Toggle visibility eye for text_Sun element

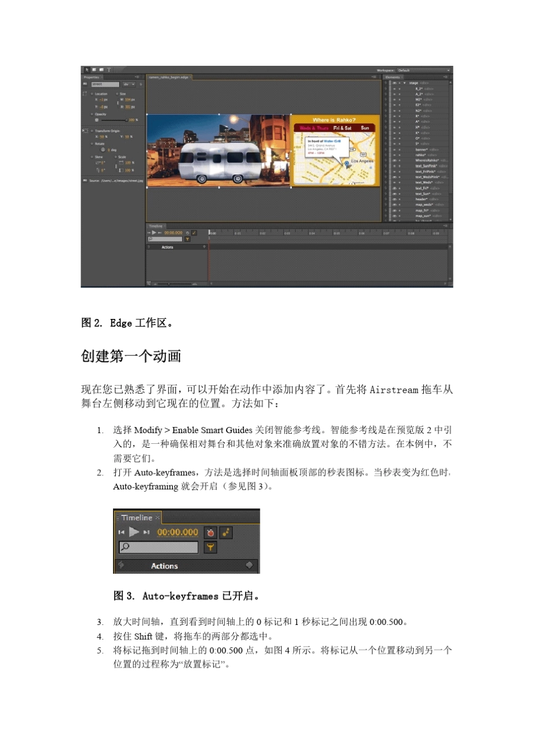tap(394, 193)
